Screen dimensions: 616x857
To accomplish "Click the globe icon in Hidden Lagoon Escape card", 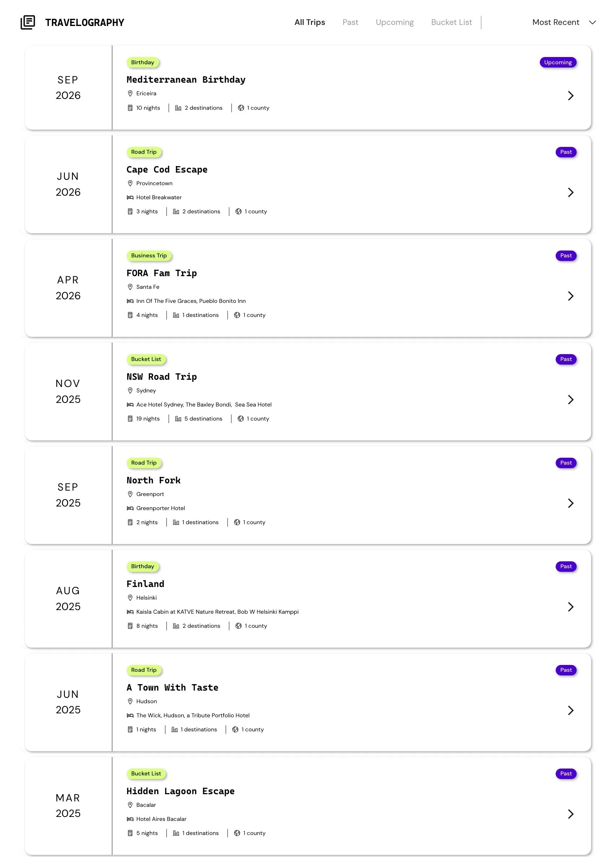I will (x=237, y=833).
